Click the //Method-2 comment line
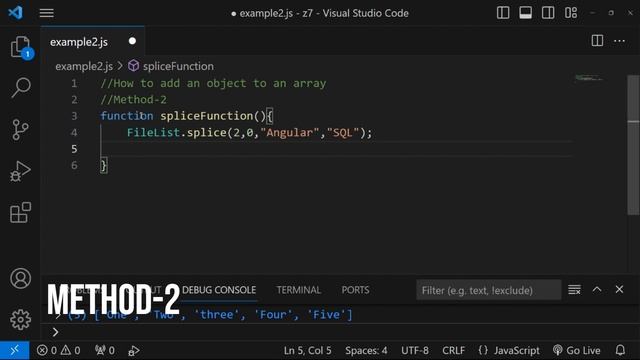Viewport: 640px width, 360px height. [x=133, y=100]
